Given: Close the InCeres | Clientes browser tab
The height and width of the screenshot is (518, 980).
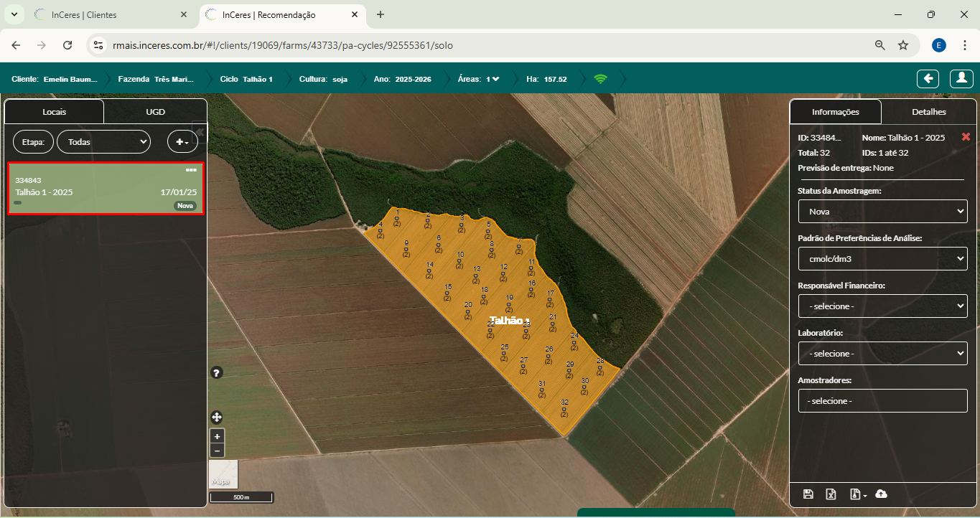Looking at the screenshot, I should pyautogui.click(x=184, y=14).
